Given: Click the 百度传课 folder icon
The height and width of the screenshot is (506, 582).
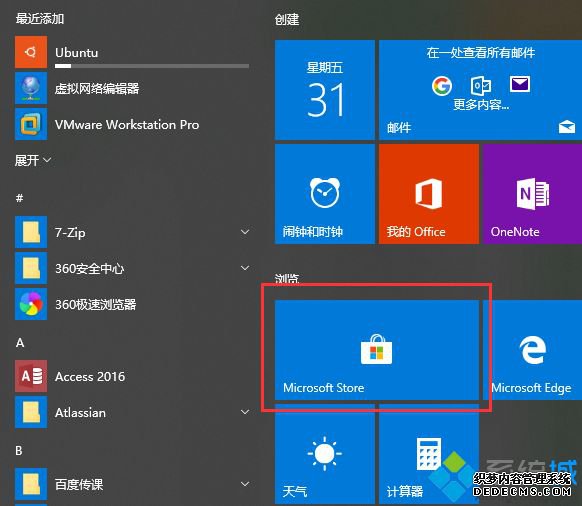Looking at the screenshot, I should click(x=31, y=484).
